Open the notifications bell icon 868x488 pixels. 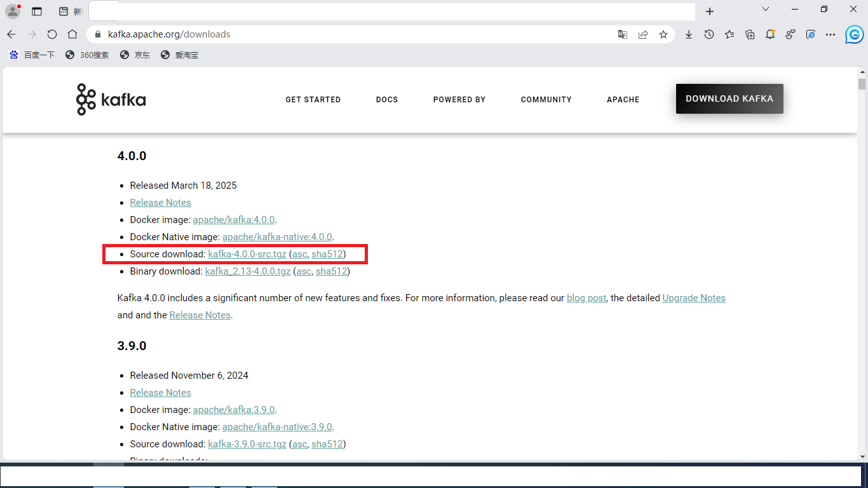point(770,34)
